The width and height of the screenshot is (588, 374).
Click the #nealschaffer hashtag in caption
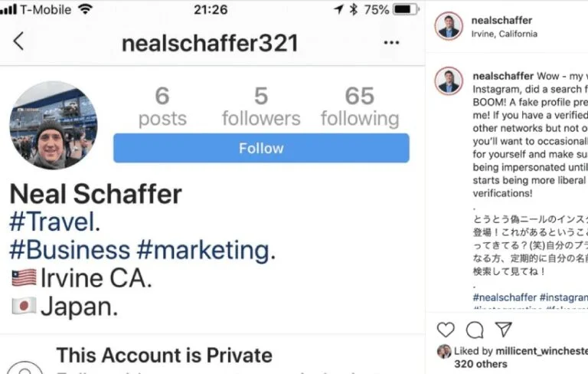[505, 297]
